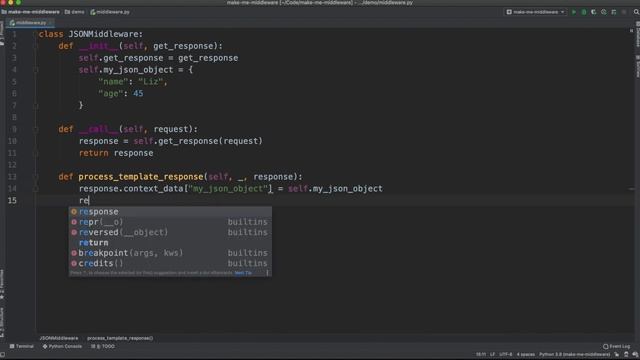Collapse the __call__ method fold marker

[36, 129]
